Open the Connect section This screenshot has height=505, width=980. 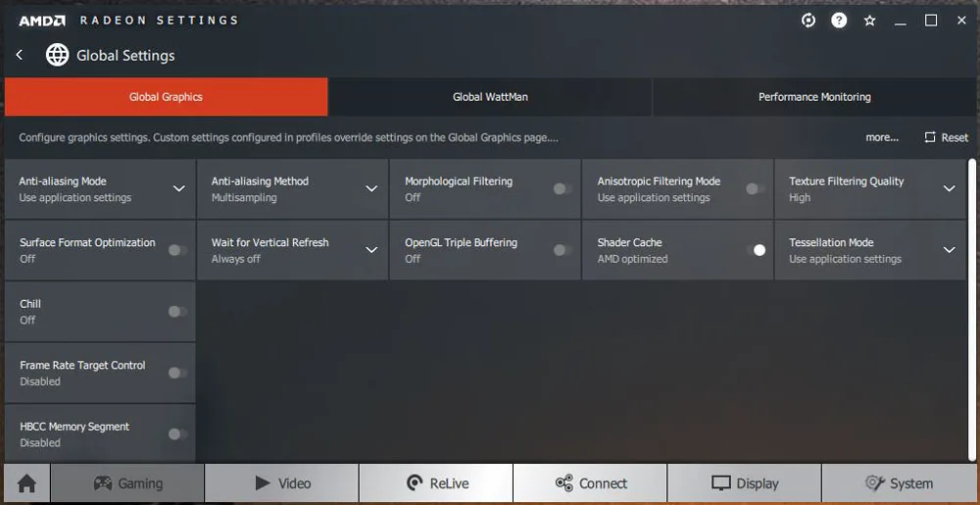(591, 483)
